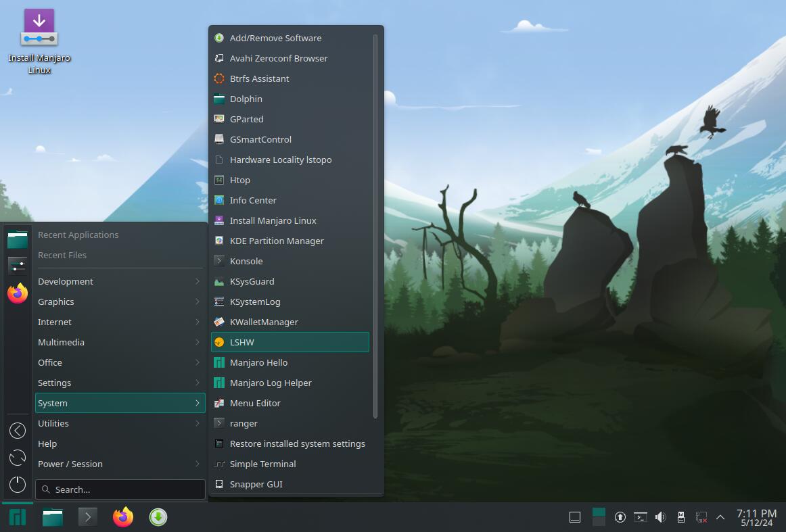Launch Firefox from the taskbar
The height and width of the screenshot is (532, 786).
[123, 517]
